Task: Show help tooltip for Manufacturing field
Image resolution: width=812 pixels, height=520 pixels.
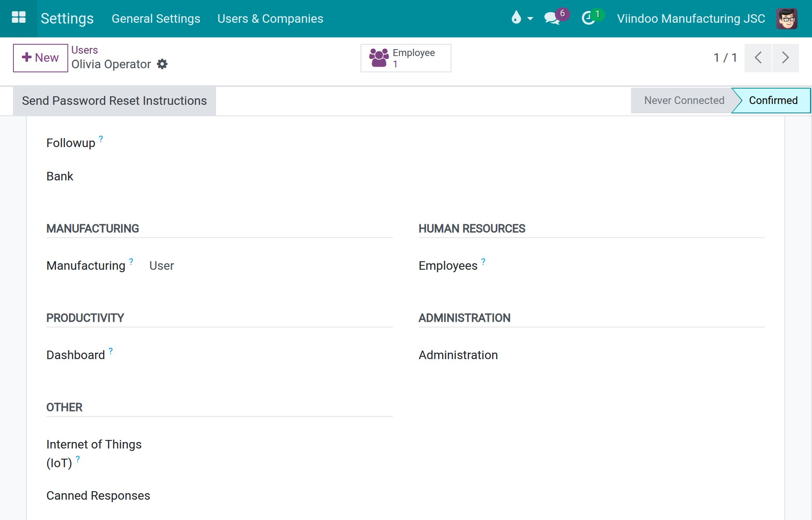Action: [131, 262]
